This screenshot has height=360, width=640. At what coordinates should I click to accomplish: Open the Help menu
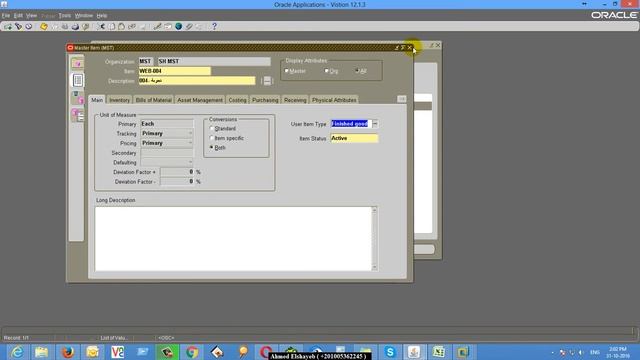click(102, 16)
